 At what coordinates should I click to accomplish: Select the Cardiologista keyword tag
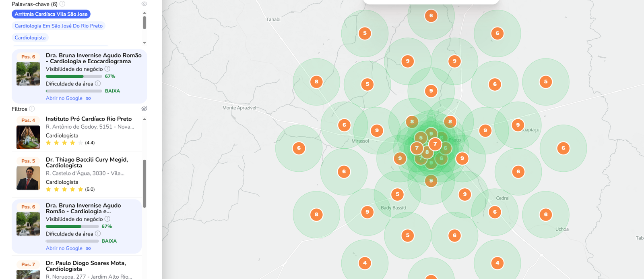30,37
